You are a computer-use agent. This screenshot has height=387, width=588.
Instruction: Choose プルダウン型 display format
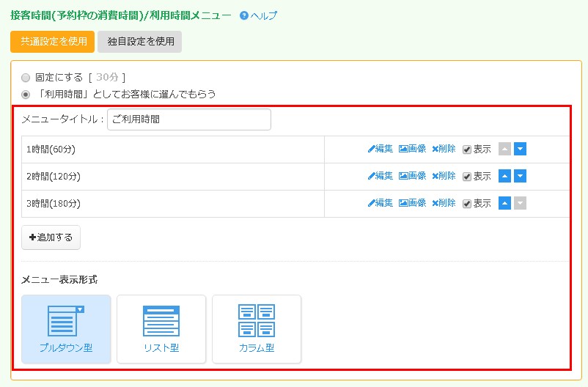point(66,329)
